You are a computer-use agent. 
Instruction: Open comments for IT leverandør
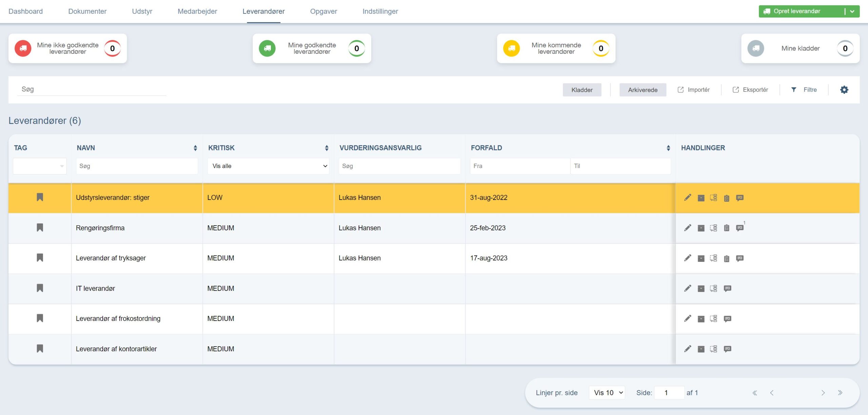coord(727,289)
